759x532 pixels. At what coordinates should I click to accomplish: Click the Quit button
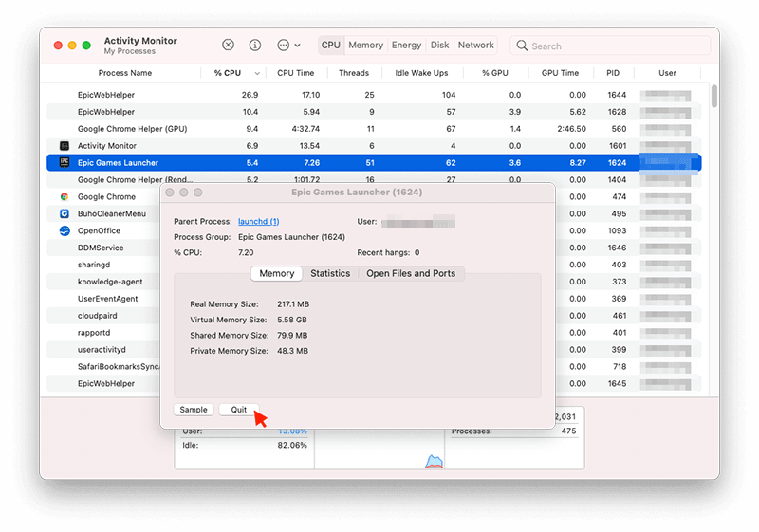pos(239,410)
